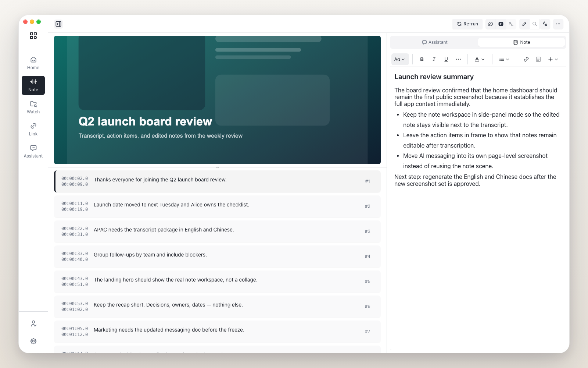
Task: Open the settings gear
Action: (33, 341)
